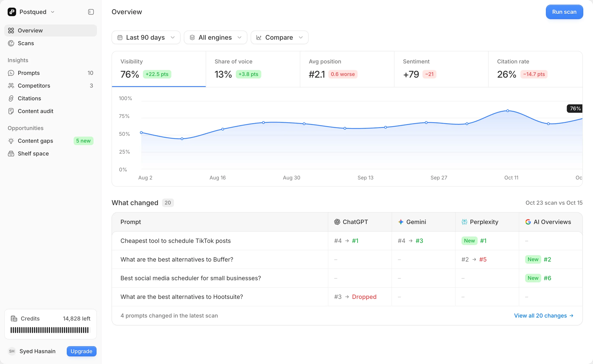Open the Last 90 days dropdown
593x364 pixels.
coord(146,38)
